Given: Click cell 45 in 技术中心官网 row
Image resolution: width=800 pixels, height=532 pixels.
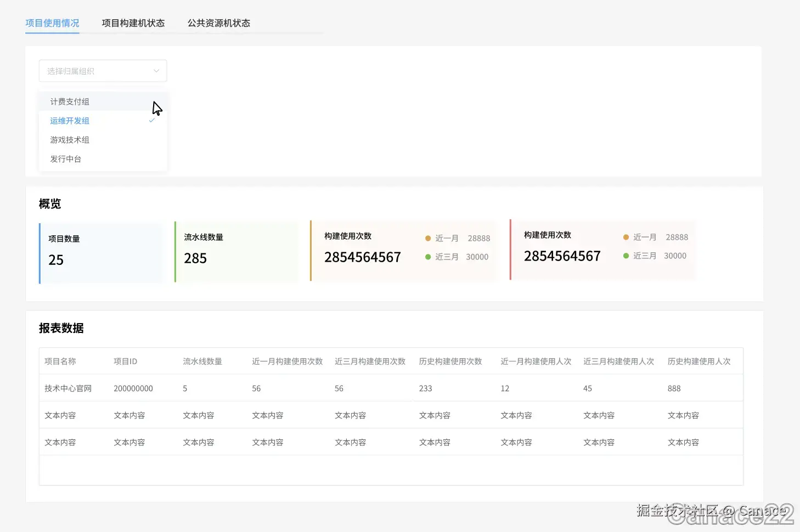Looking at the screenshot, I should point(588,388).
